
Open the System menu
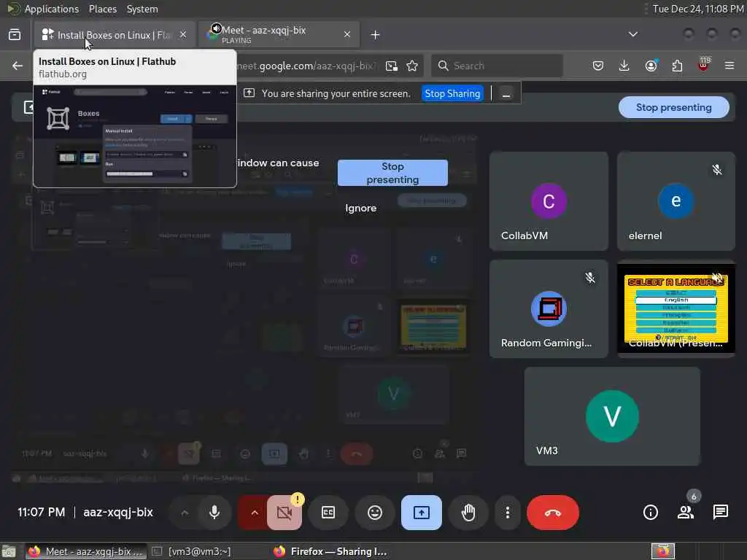point(142,9)
